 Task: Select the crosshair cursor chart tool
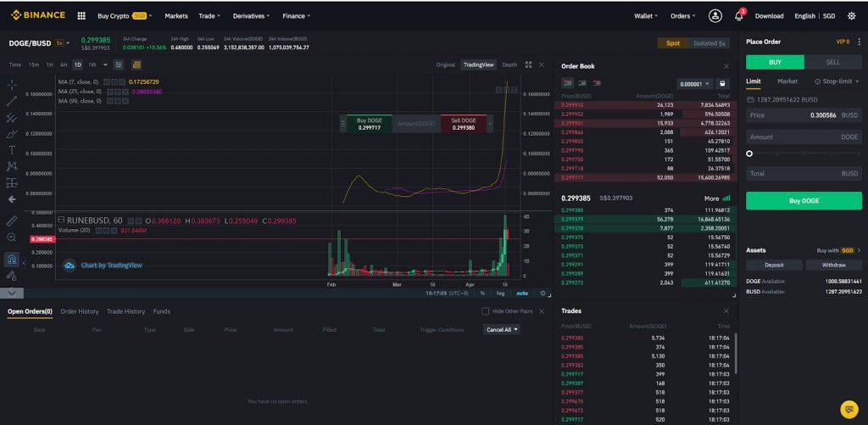click(x=12, y=85)
